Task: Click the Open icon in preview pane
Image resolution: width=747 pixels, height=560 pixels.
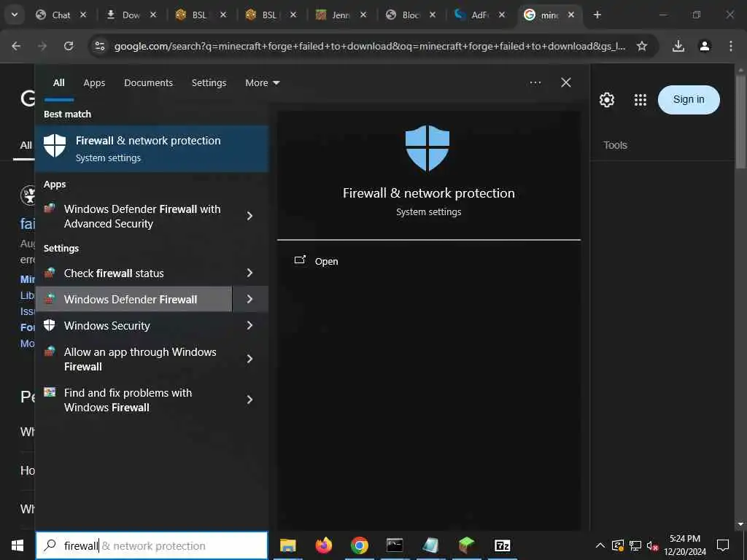Action: [300, 260]
